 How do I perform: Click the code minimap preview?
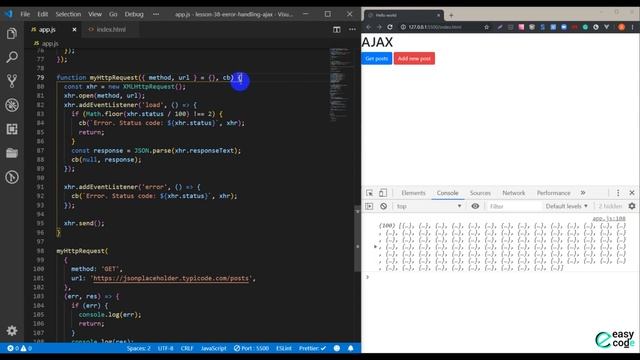click(339, 86)
